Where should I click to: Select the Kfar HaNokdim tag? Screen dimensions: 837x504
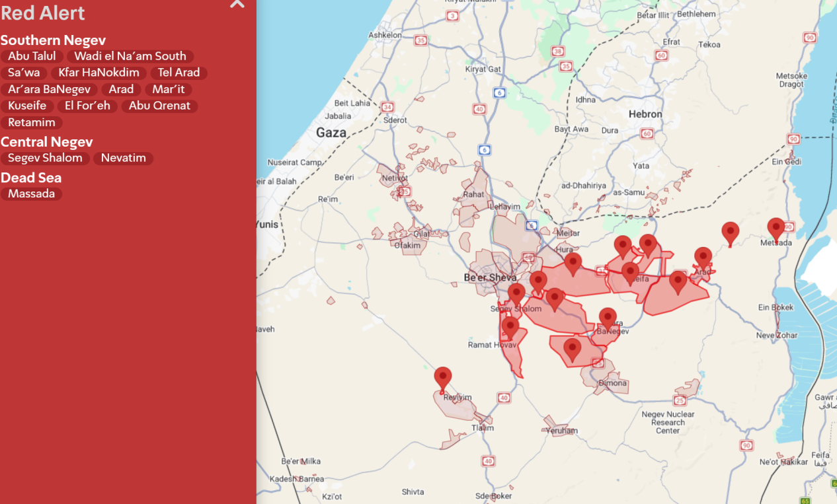pos(99,73)
